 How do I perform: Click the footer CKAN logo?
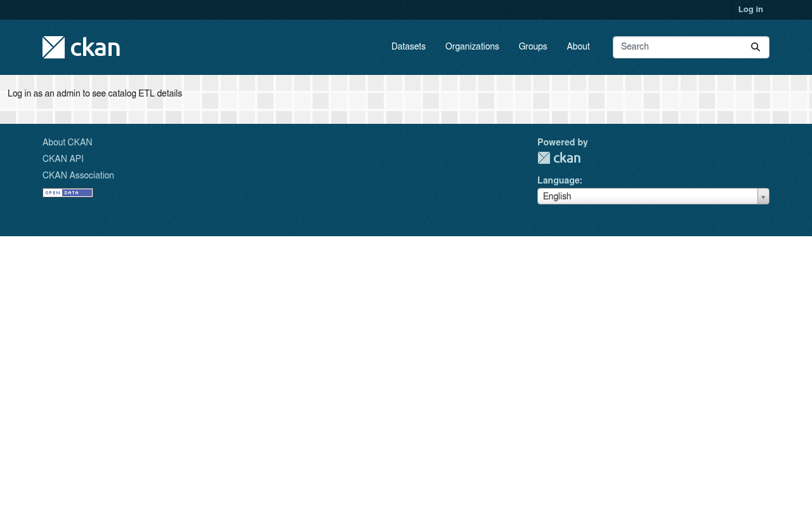pos(559,157)
